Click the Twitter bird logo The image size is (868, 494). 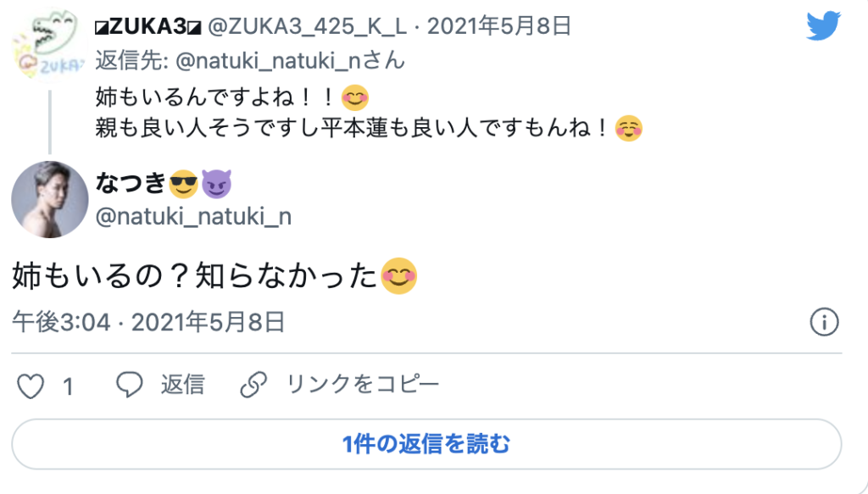point(823,25)
